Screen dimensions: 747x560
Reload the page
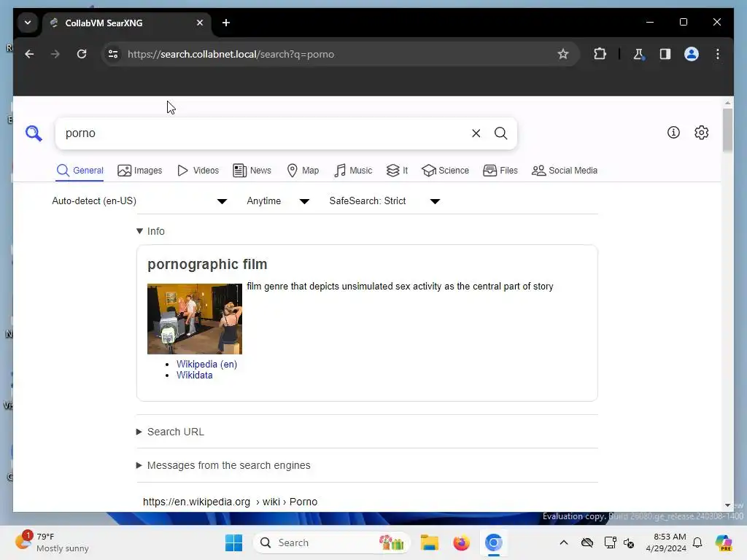[82, 54]
